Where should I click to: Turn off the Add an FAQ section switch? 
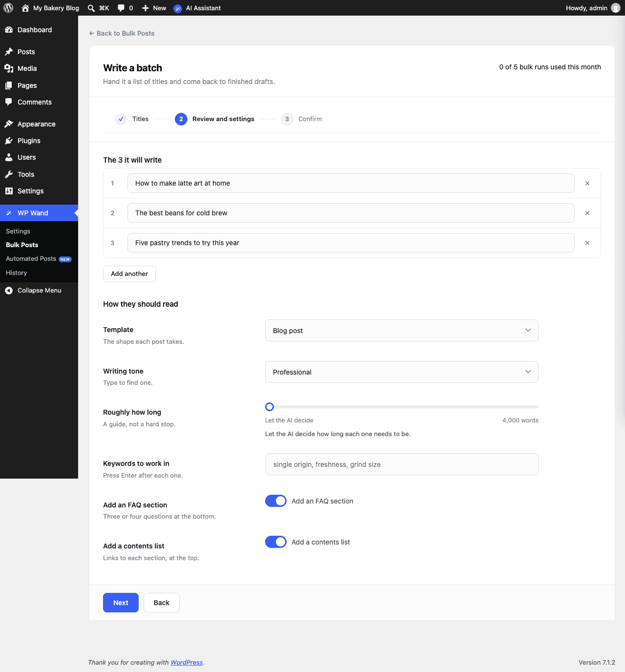coord(276,501)
